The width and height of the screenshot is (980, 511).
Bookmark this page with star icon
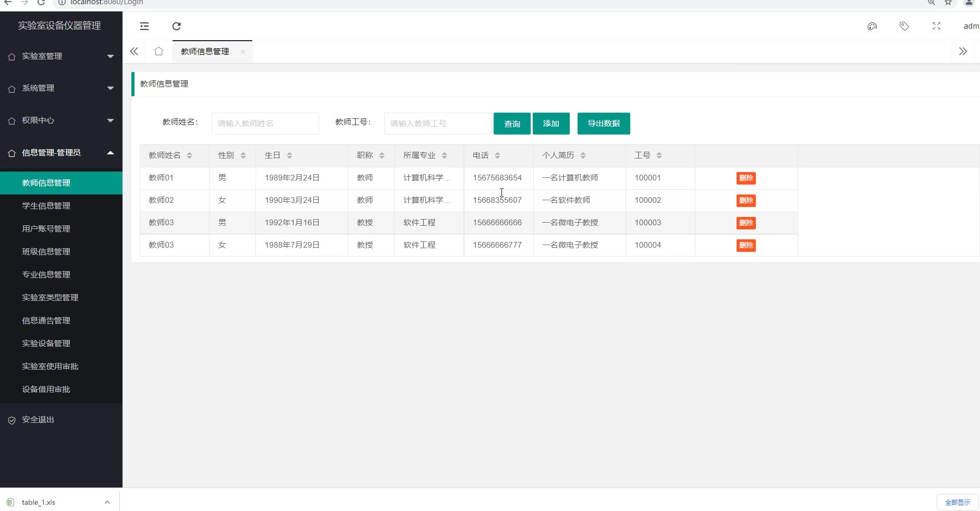click(x=948, y=2)
